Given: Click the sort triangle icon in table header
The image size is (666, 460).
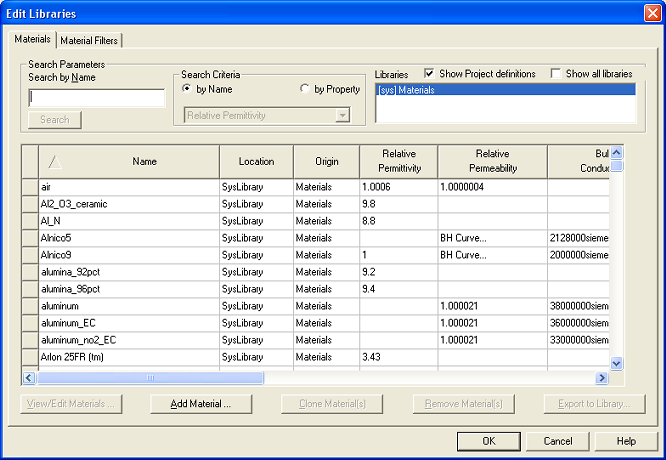Looking at the screenshot, I should (x=55, y=161).
